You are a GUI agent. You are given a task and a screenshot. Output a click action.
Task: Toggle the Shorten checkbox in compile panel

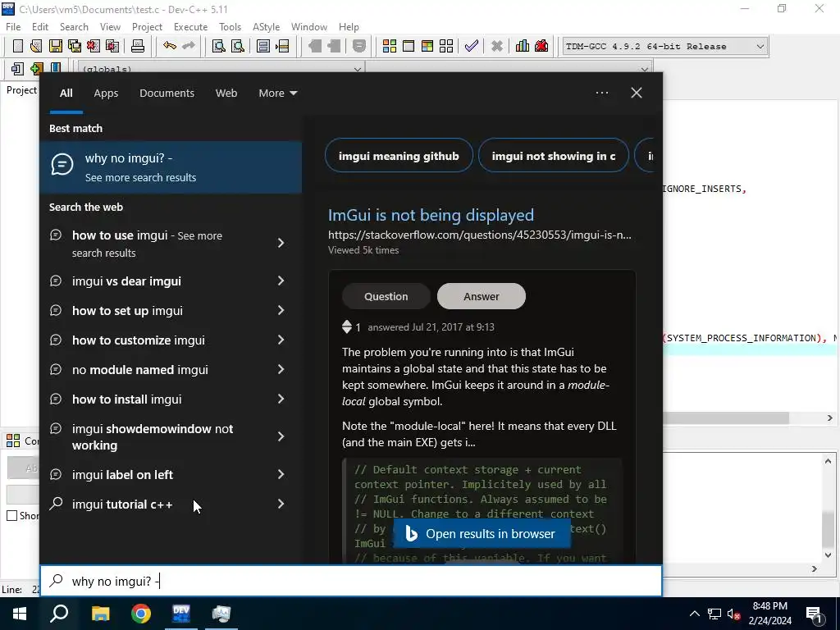click(11, 515)
